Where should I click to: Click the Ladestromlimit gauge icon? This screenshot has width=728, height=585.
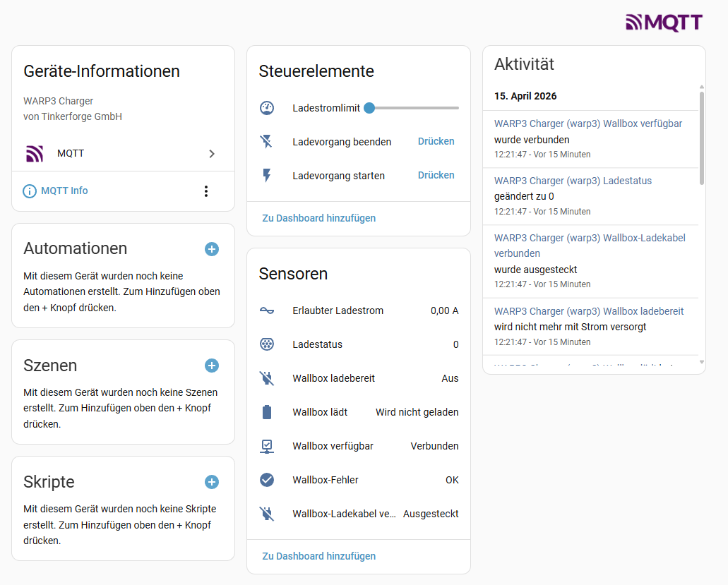267,108
